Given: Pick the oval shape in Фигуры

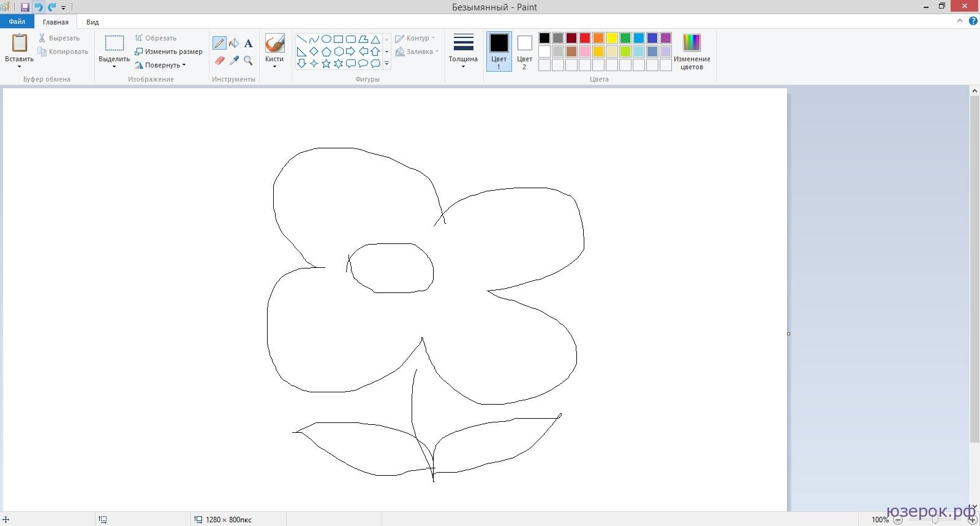Looking at the screenshot, I should click(x=326, y=39).
